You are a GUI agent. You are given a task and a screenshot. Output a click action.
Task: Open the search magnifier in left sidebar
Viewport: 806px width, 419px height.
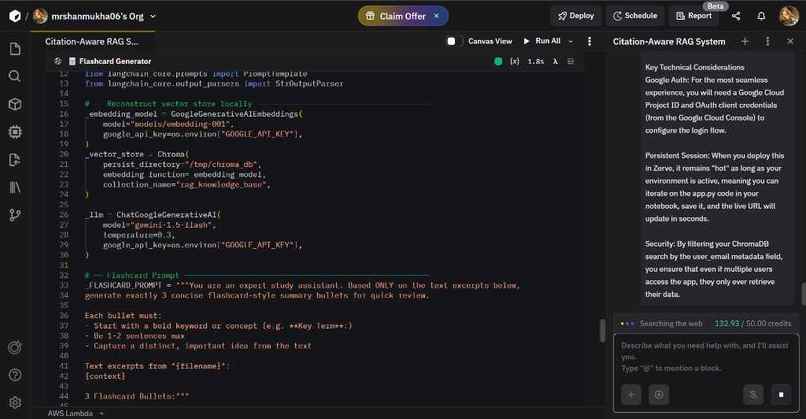coord(15,76)
